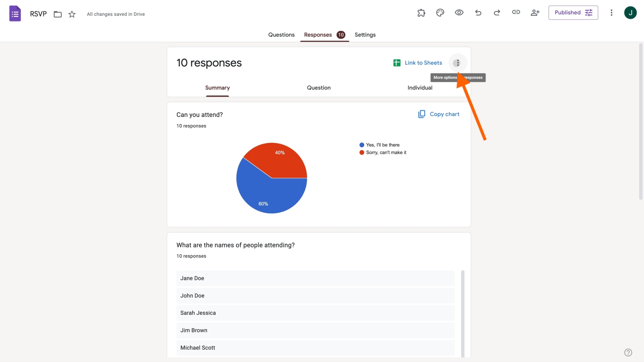Switch to the Settings tab

[365, 35]
